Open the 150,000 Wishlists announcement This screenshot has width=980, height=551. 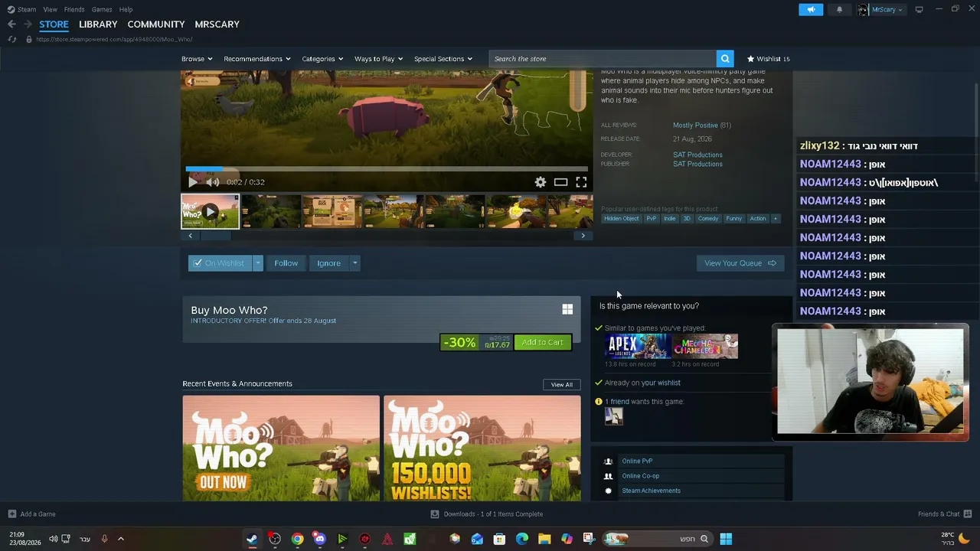(x=482, y=448)
